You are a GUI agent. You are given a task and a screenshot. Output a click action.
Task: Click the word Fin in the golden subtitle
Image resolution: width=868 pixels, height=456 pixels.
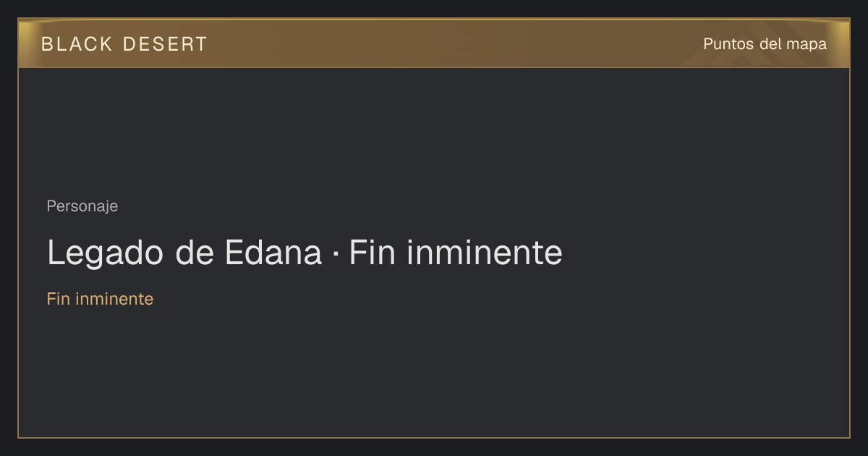pos(59,299)
